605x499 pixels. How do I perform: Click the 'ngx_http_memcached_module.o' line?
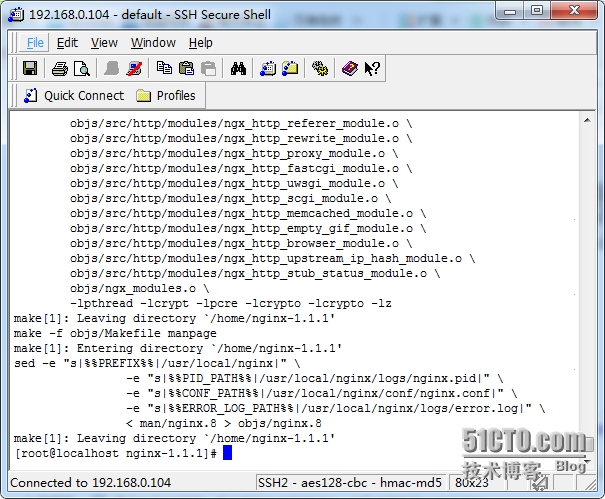[248, 213]
